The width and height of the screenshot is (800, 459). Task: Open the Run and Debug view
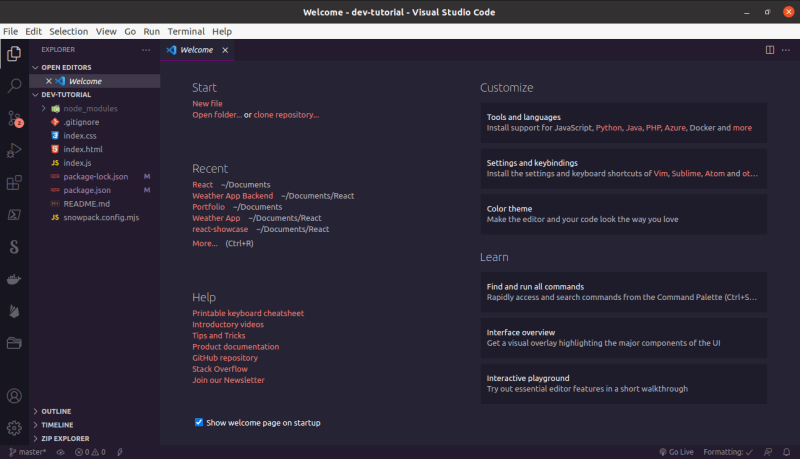point(14,150)
